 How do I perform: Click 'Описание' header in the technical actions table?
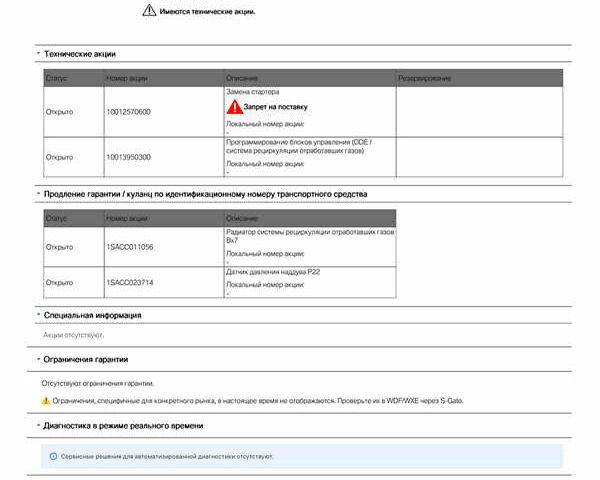[x=242, y=77]
